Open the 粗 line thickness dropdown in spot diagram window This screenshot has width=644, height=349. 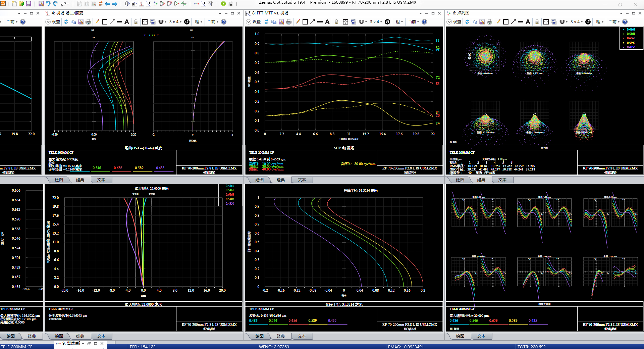pyautogui.click(x=600, y=22)
